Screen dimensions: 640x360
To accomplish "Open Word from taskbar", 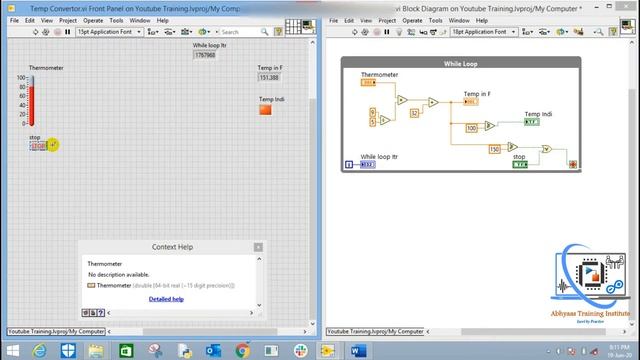I will click(358, 351).
